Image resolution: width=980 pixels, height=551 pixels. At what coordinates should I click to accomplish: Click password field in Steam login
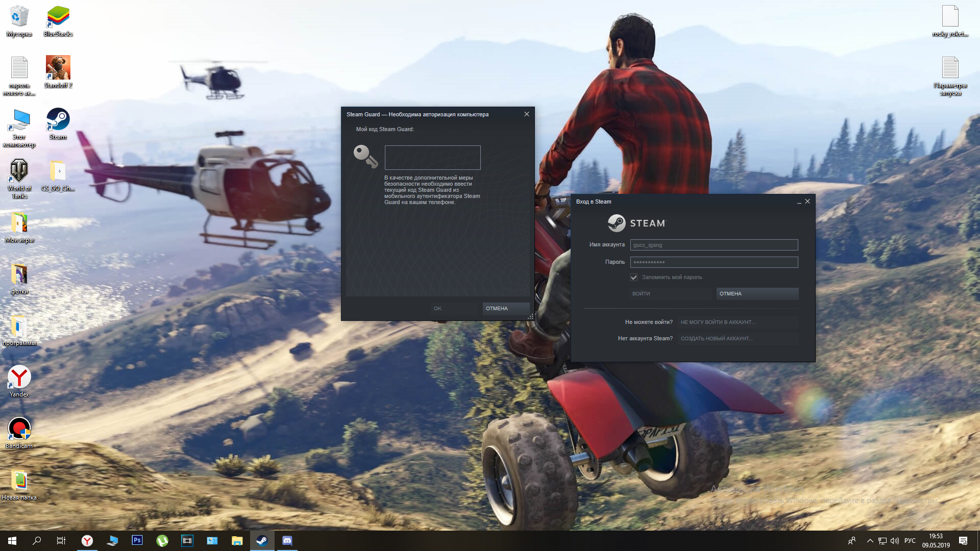[x=714, y=262]
